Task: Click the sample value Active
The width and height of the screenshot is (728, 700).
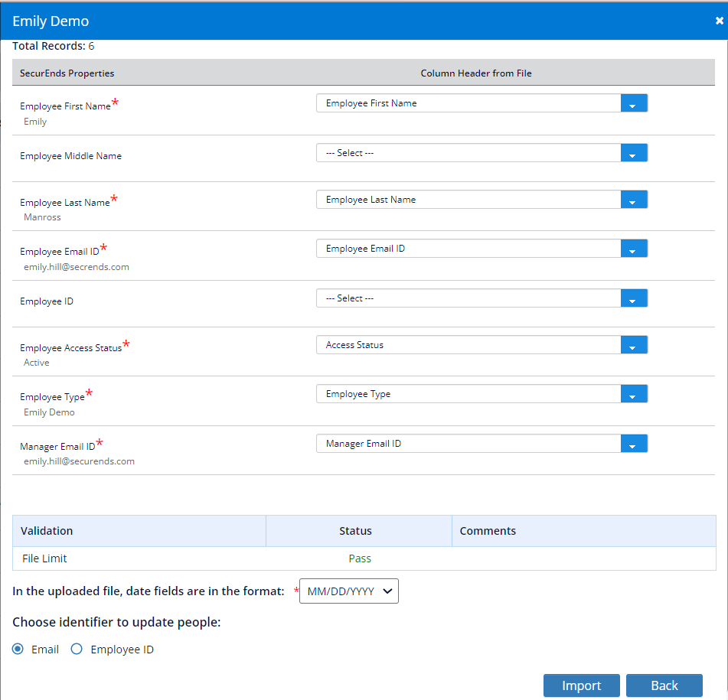Action: click(x=37, y=363)
